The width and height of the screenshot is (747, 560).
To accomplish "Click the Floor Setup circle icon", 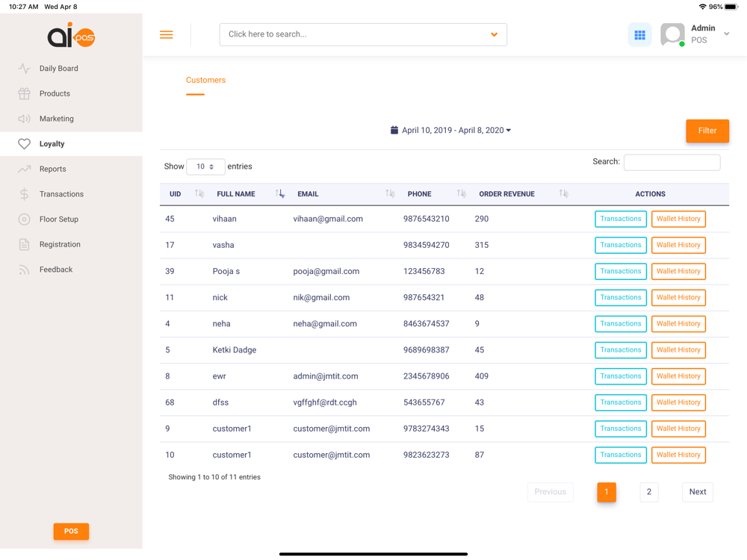I will pyautogui.click(x=24, y=220).
